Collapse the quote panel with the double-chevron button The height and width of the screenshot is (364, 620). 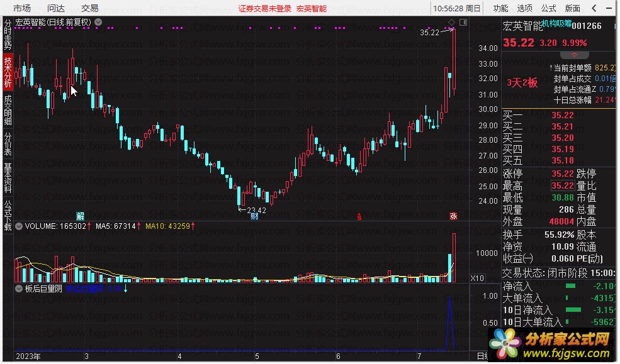575,55
